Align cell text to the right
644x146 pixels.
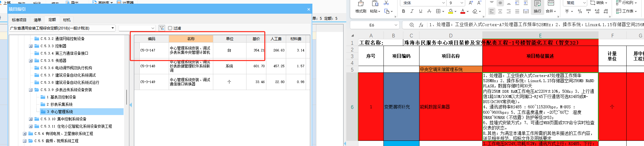pos(509,11)
